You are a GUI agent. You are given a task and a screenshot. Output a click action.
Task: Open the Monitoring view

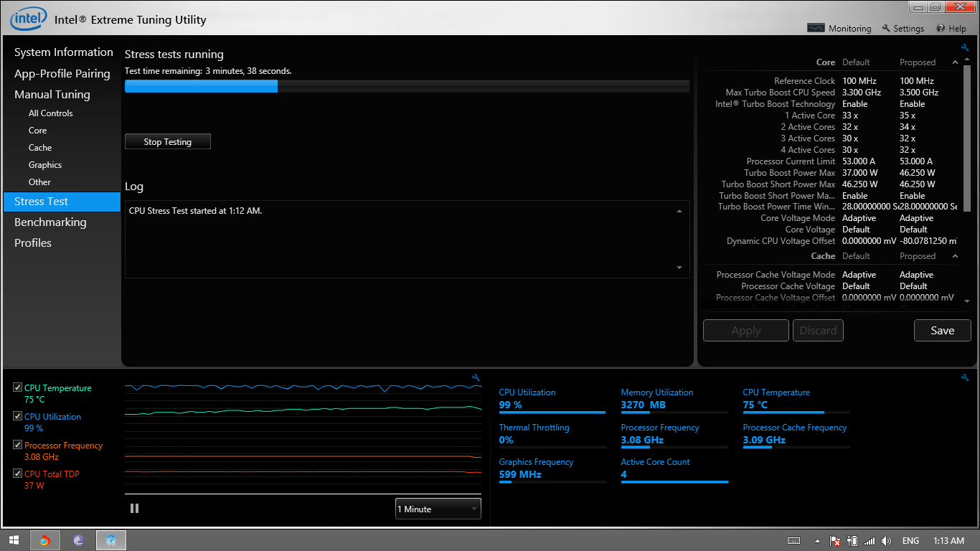tap(839, 29)
